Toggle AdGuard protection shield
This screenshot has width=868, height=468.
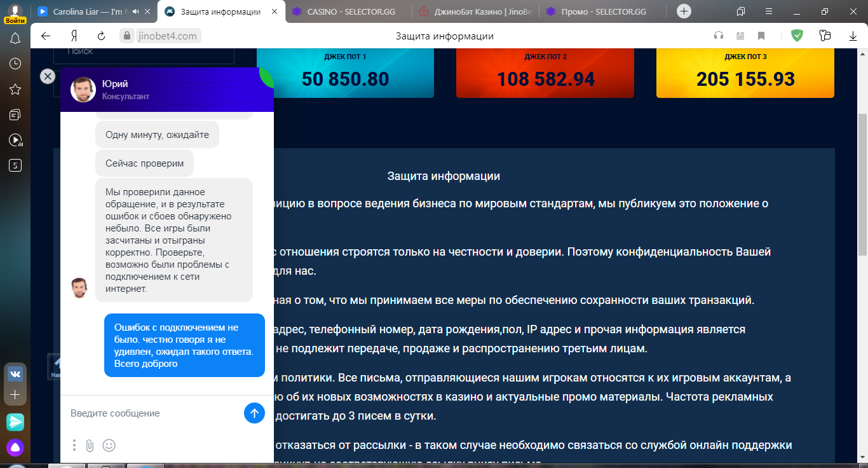click(x=797, y=36)
